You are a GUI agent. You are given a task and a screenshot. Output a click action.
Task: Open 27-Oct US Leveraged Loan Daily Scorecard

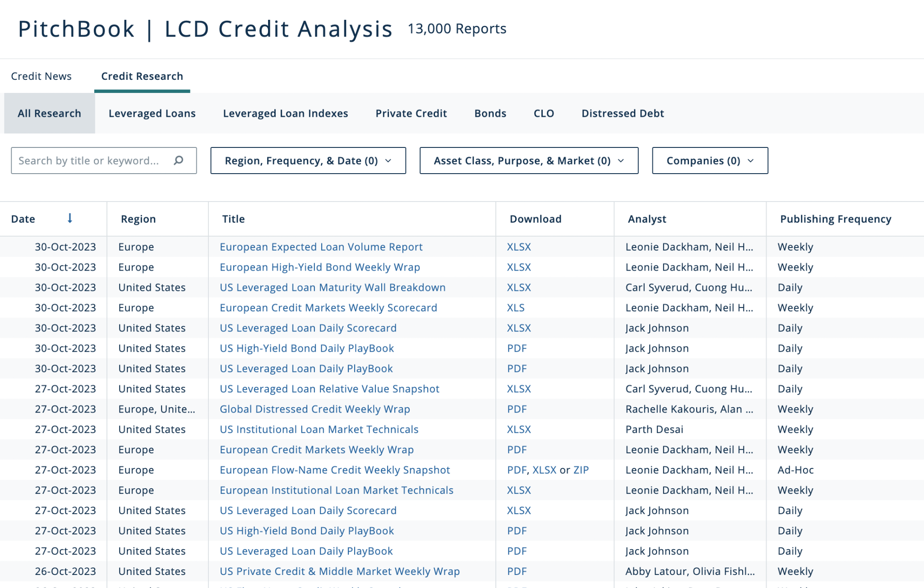point(308,511)
